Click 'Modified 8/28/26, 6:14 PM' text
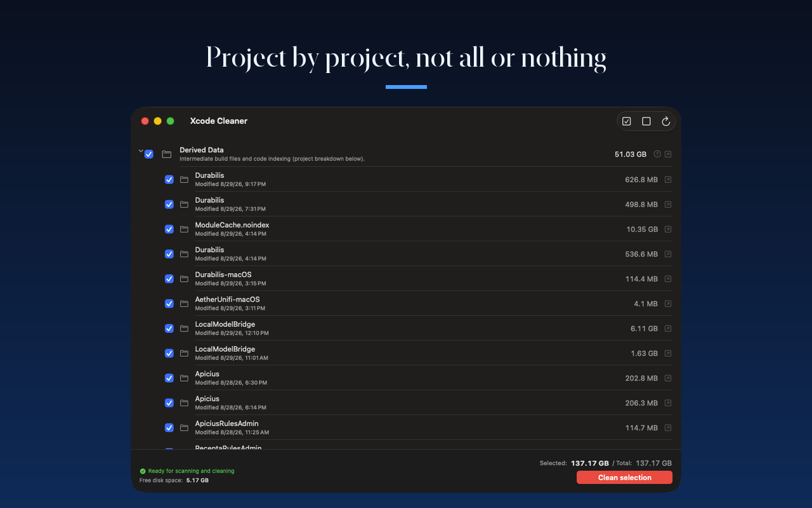 (230, 407)
